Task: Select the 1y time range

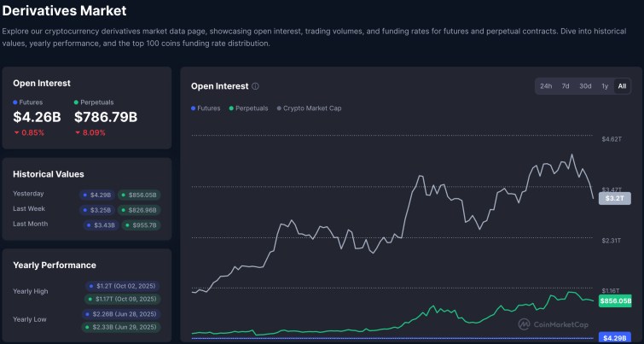Action: coord(605,86)
